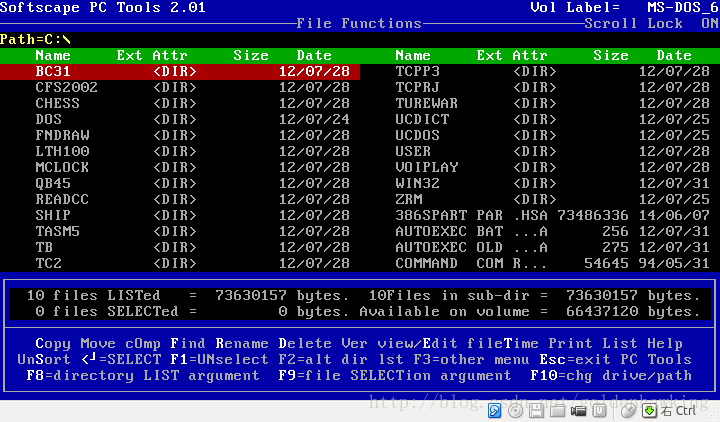Viewport: 720px width, 422px height.
Task: Select the CFS2002 directory entry
Action: coord(192,87)
